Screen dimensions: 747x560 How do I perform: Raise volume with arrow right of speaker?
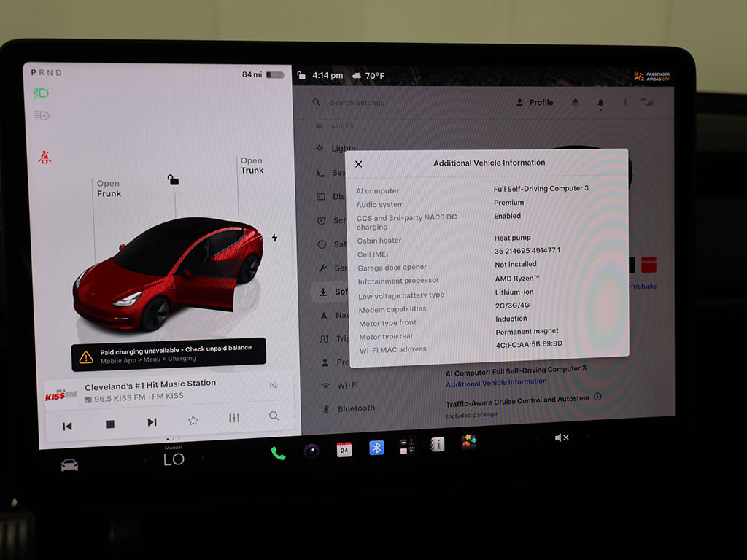(587, 436)
